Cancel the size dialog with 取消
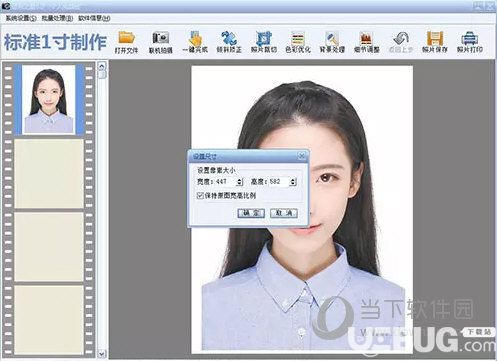 (284, 213)
